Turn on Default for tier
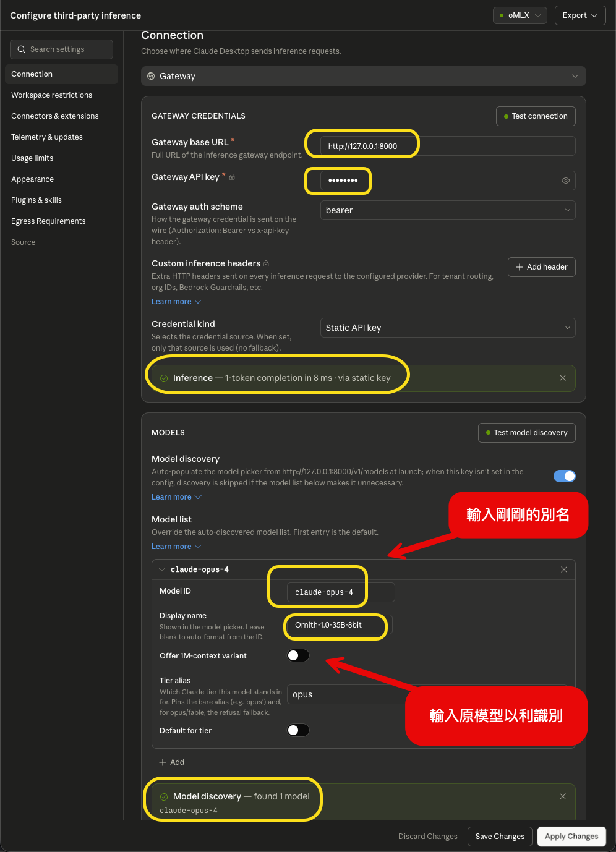Image resolution: width=616 pixels, height=852 pixels. (298, 730)
